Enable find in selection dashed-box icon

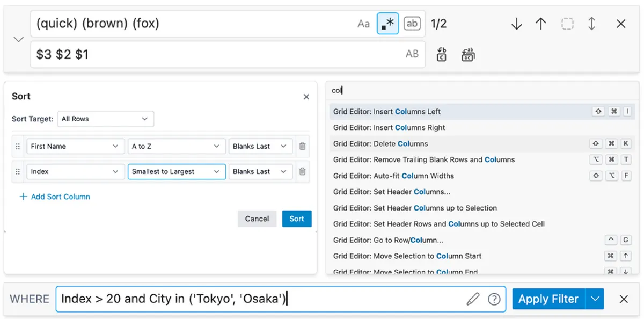(x=566, y=24)
